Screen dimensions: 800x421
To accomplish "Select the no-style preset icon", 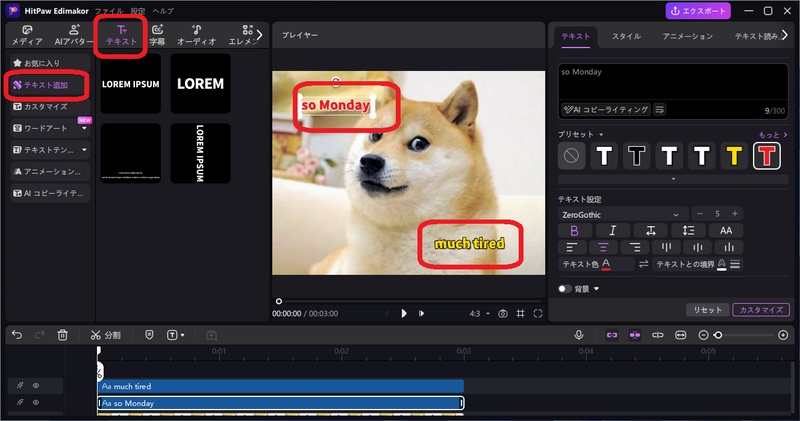I will (571, 155).
